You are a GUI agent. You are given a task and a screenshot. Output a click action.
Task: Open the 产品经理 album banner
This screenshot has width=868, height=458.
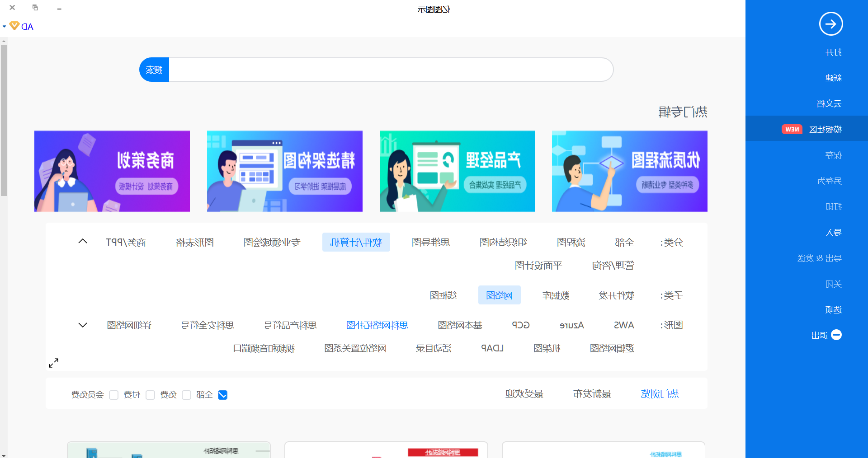tap(457, 171)
